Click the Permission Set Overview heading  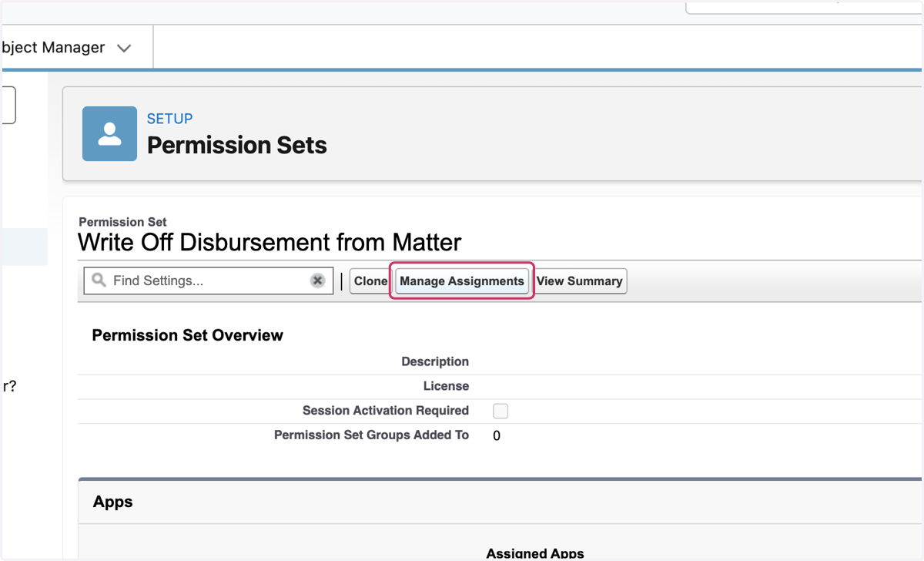188,335
